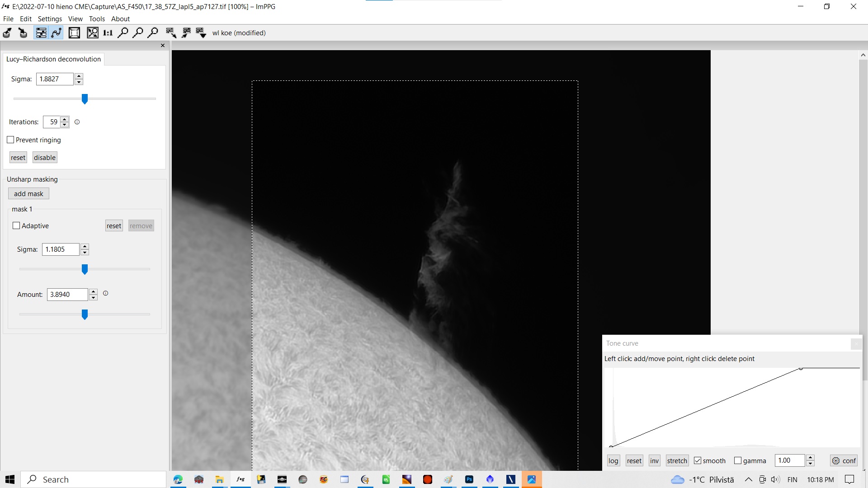
Task: Open the About menu
Action: 120,19
